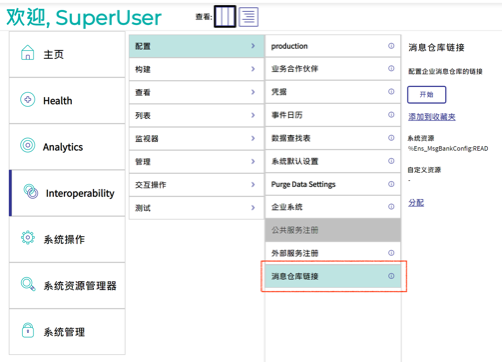Select the Interoperability section

[x=67, y=193]
